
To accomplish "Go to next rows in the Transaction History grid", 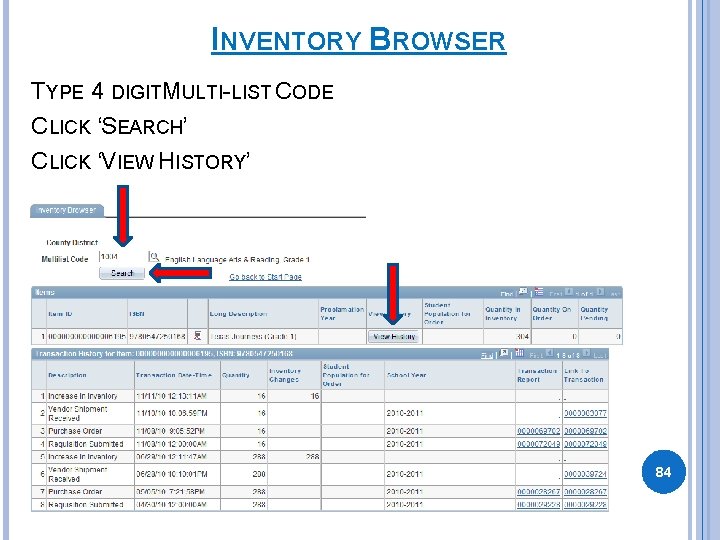I will click(x=586, y=354).
